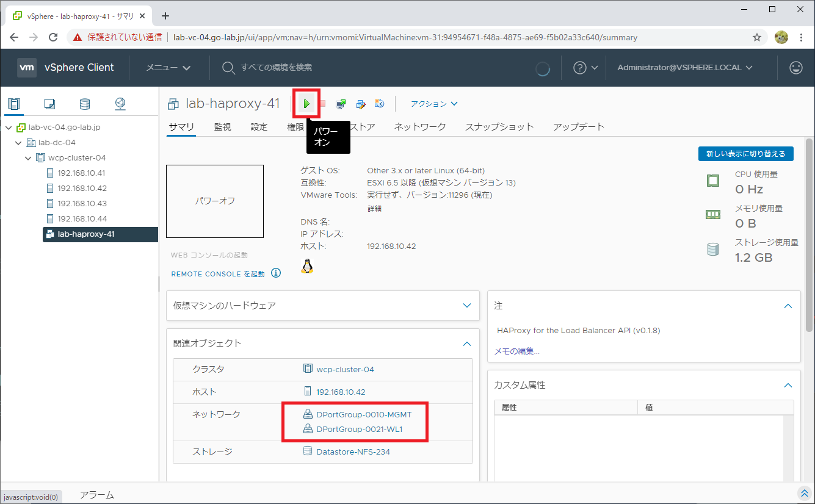Open the 192.168.10.42 host link in related objects

[x=341, y=392]
